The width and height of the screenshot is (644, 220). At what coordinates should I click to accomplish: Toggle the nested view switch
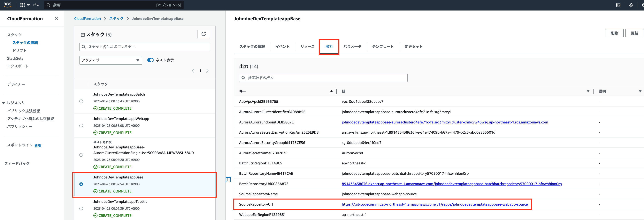(150, 60)
